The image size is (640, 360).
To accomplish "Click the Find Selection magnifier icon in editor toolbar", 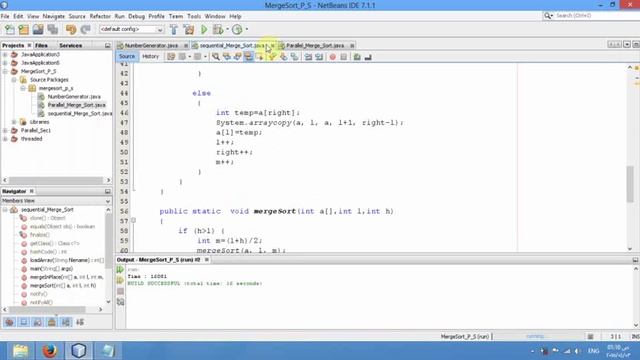I will pyautogui.click(x=216, y=57).
